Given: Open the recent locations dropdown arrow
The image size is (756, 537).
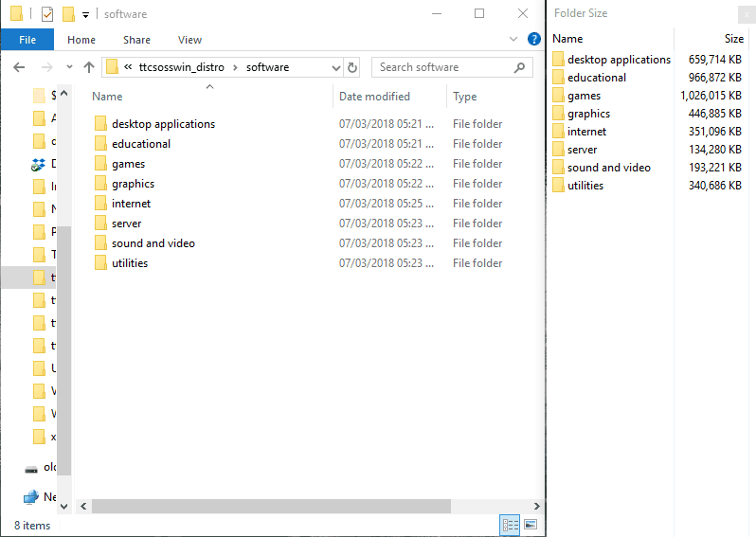Looking at the screenshot, I should coord(68,67).
